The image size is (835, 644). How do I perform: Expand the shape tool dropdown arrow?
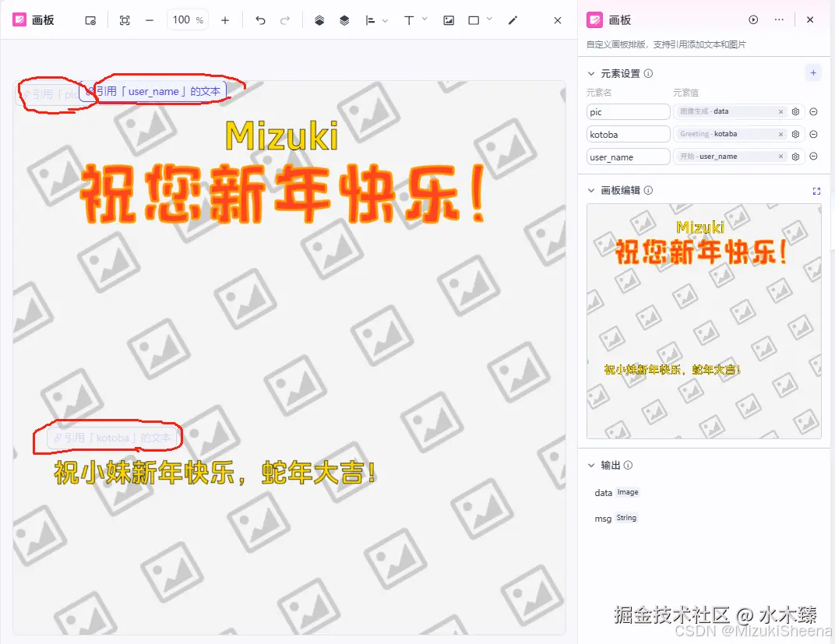(489, 19)
